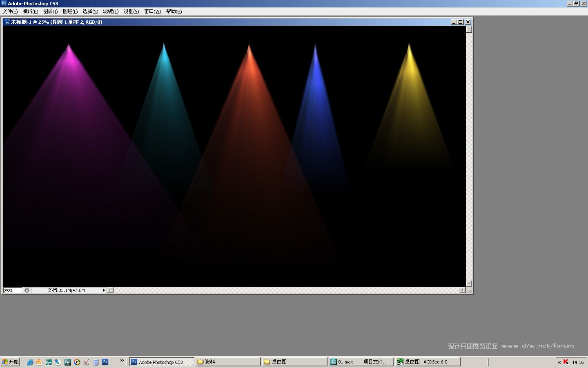Open the 滤镜(T) filter menu
The image size is (588, 368).
[x=110, y=11]
